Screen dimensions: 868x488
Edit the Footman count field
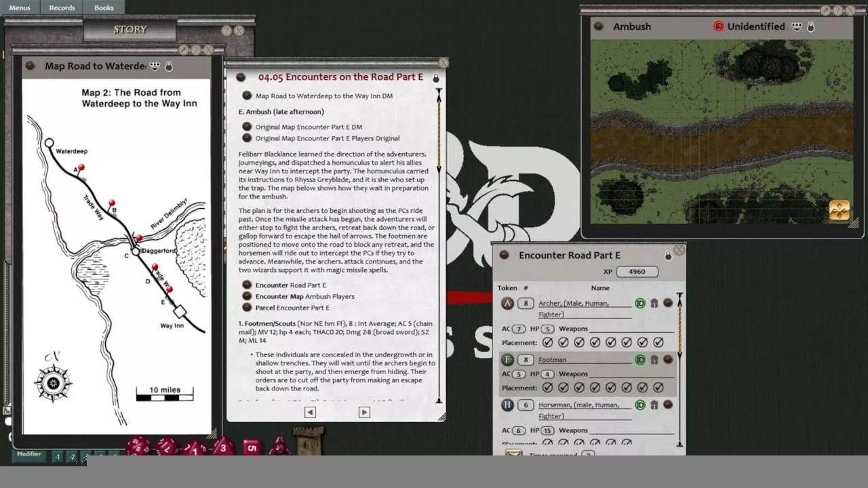point(526,360)
